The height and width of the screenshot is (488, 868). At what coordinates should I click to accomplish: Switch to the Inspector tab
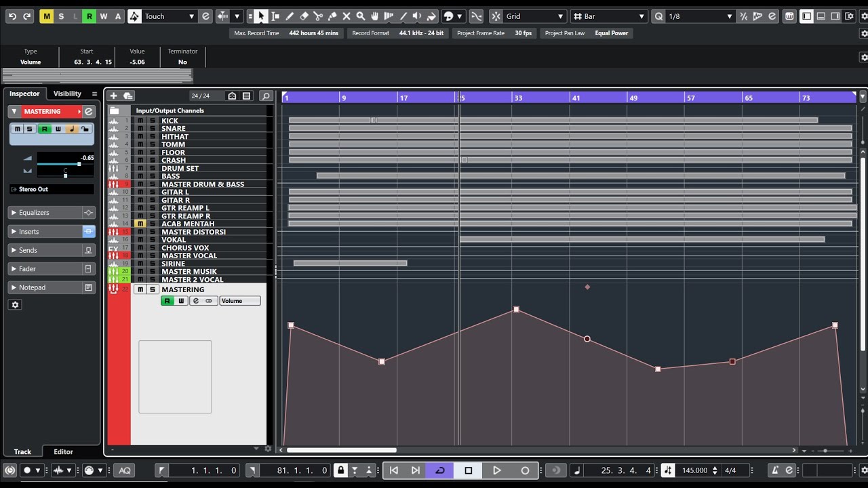click(24, 94)
